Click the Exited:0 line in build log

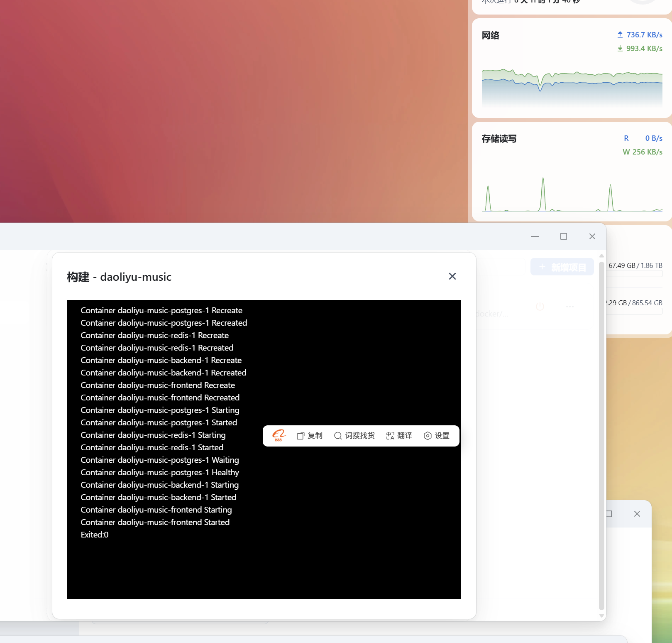[x=95, y=535]
